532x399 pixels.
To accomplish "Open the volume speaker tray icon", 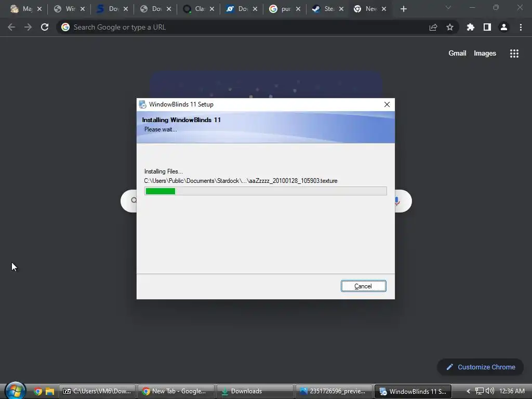I will [x=489, y=391].
